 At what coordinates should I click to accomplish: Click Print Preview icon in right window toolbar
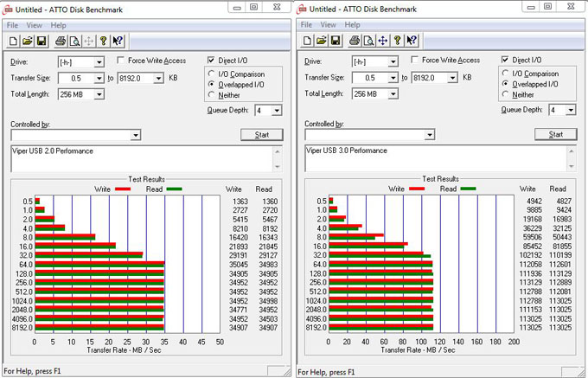[x=368, y=41]
